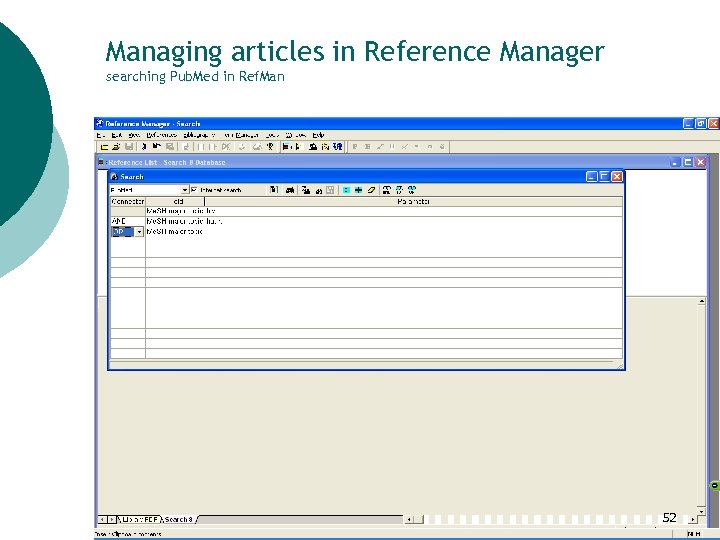
Task: Click the yellow eraser icon in Search toolbar
Action: 371,190
